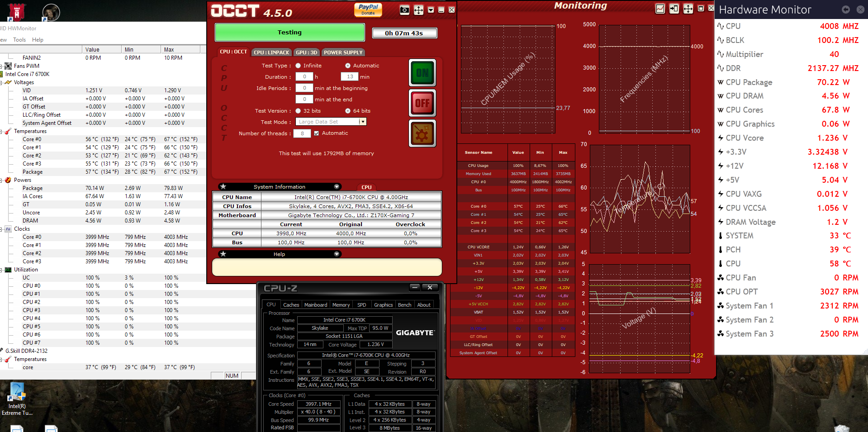Viewport: 868px width, 432px height.
Task: Click the idle minutes at the beginning field
Action: (x=304, y=88)
